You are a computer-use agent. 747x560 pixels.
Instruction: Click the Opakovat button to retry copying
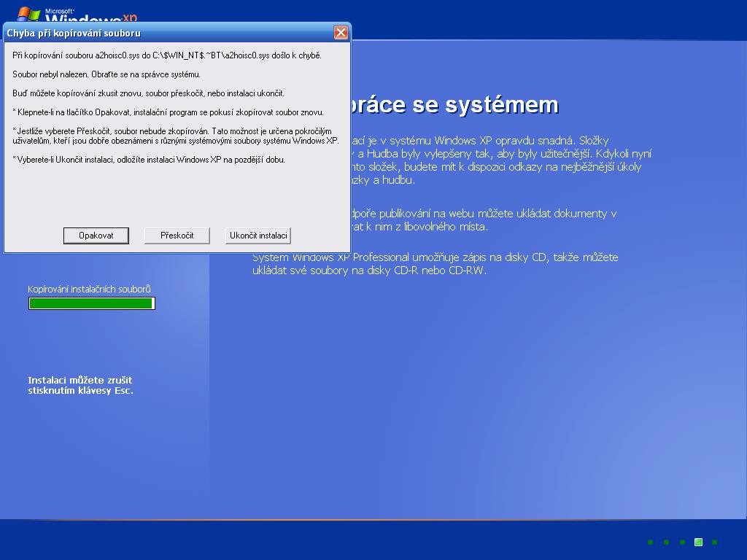point(96,236)
